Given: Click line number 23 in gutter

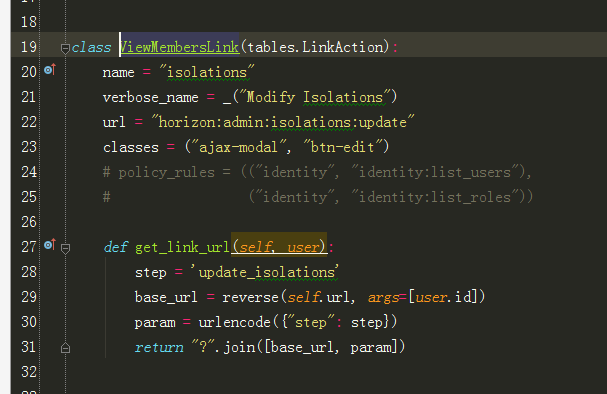Looking at the screenshot, I should 29,147.
